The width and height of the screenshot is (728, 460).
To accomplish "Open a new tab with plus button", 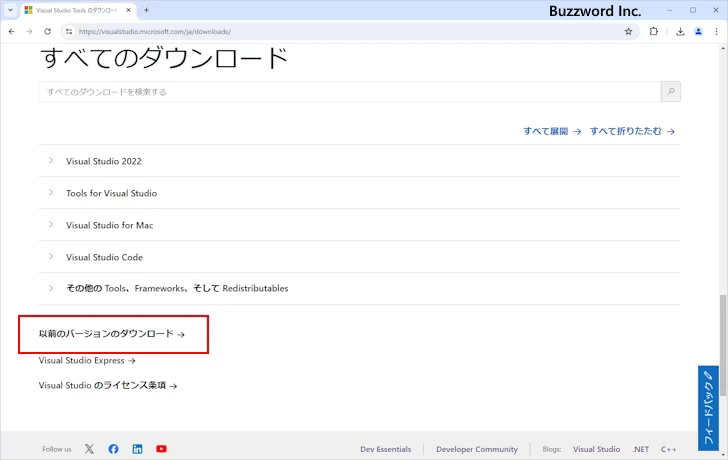I will click(x=146, y=10).
